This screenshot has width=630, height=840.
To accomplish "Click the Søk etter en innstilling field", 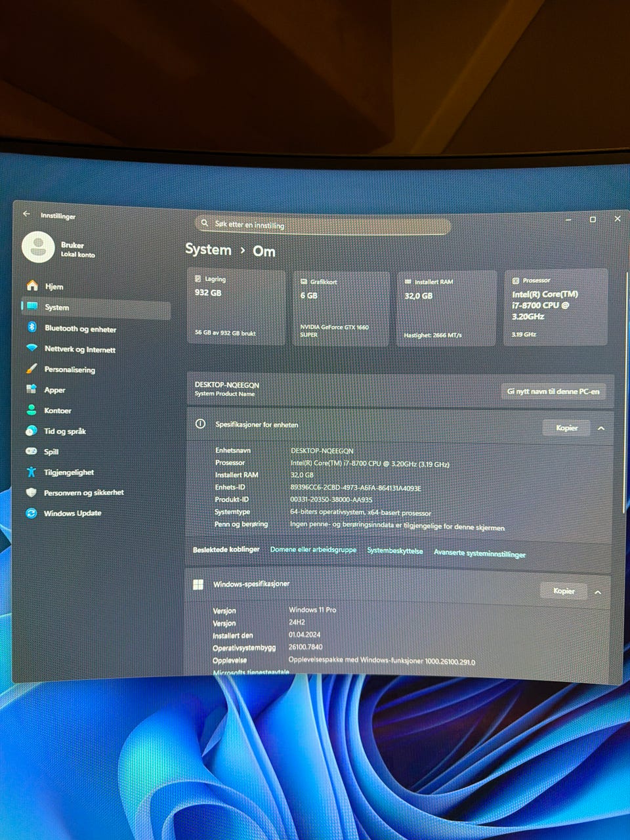I will [x=323, y=225].
